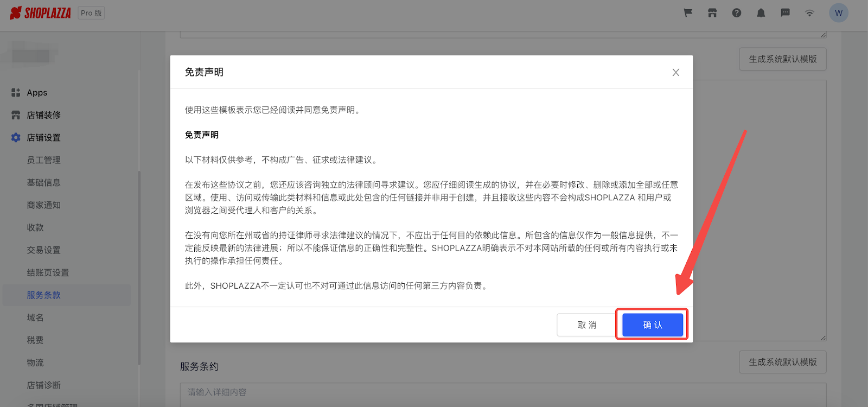Viewport: 868px width, 407px height.
Task: Open Apps in the sidebar
Action: pos(37,93)
